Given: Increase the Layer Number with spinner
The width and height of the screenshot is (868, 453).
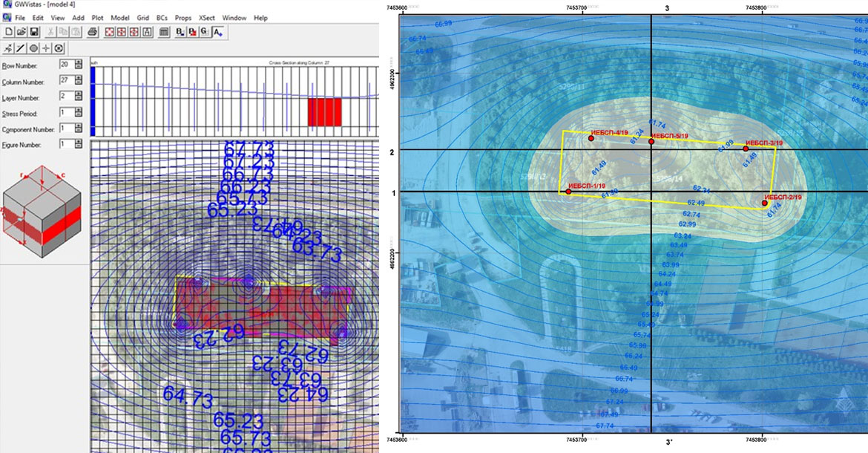Looking at the screenshot, I should point(79,94).
